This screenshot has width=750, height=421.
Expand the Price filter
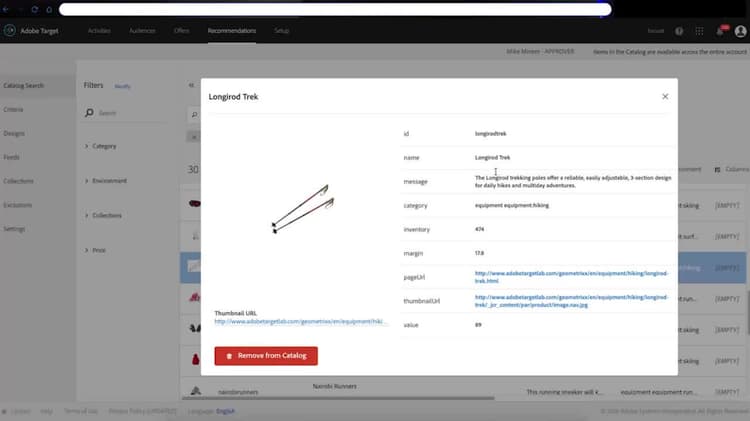(x=95, y=250)
